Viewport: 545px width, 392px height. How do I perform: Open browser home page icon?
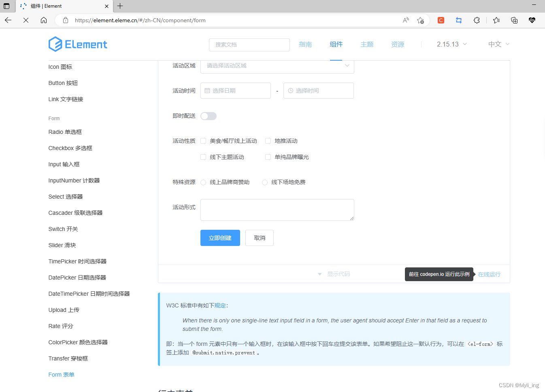point(44,20)
